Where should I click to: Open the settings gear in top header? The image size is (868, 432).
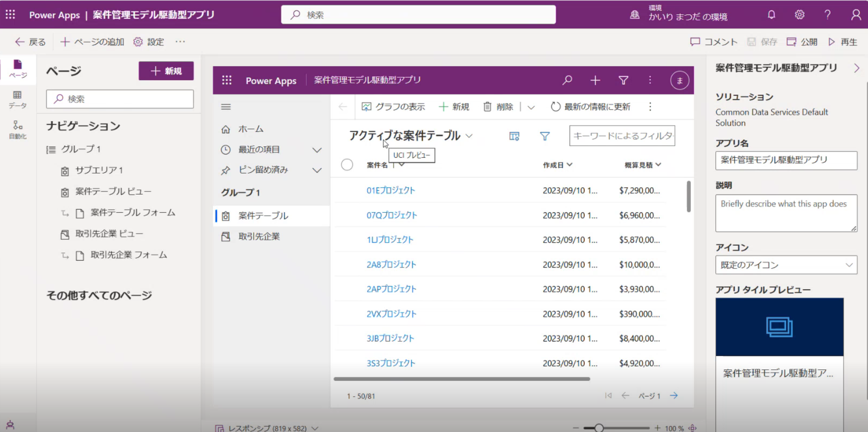pyautogui.click(x=799, y=14)
